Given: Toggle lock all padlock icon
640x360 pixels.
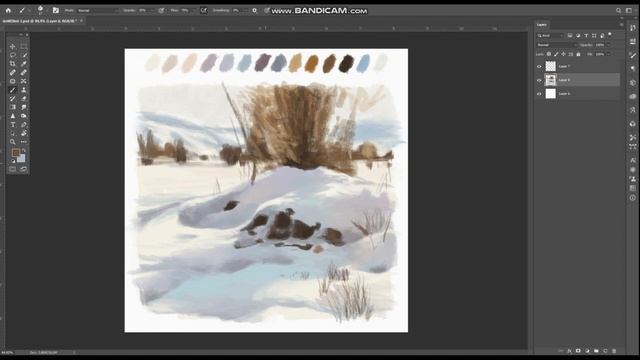Looking at the screenshot, I should pyautogui.click(x=578, y=54).
